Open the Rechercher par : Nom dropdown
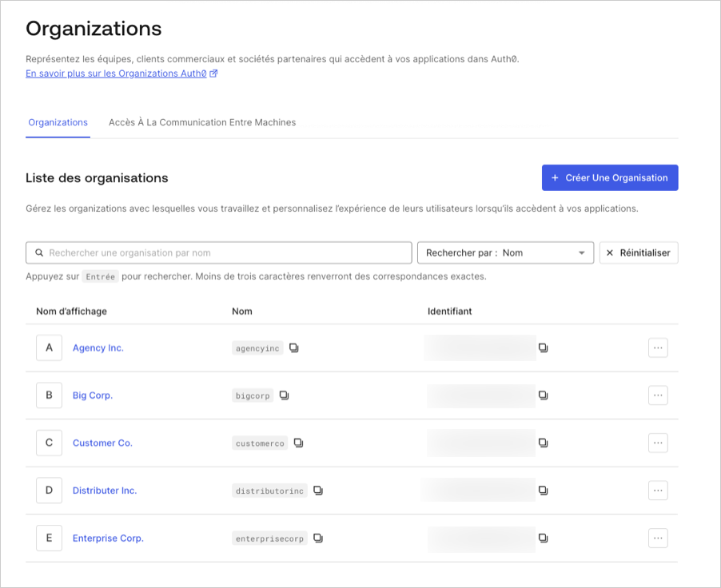This screenshot has width=721, height=588. coord(505,252)
